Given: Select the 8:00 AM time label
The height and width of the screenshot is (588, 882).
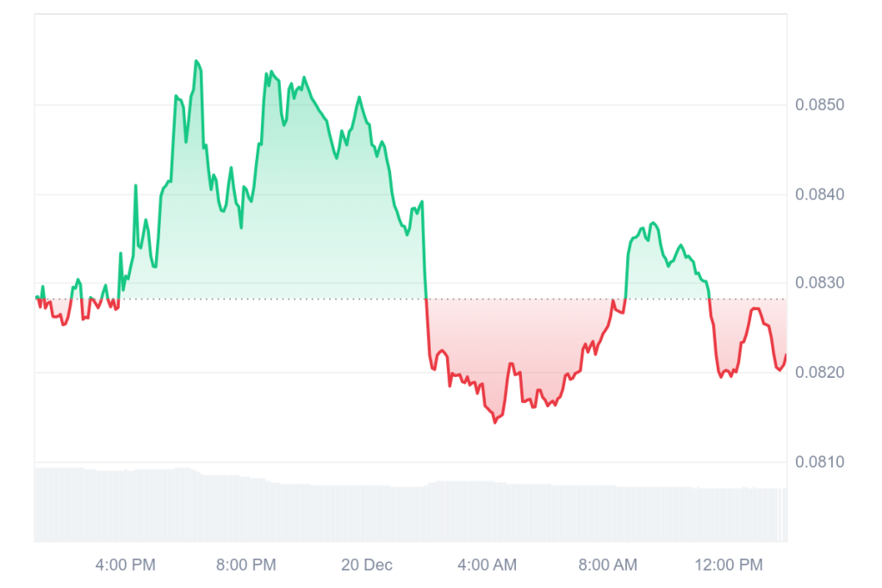Looking at the screenshot, I should [608, 566].
